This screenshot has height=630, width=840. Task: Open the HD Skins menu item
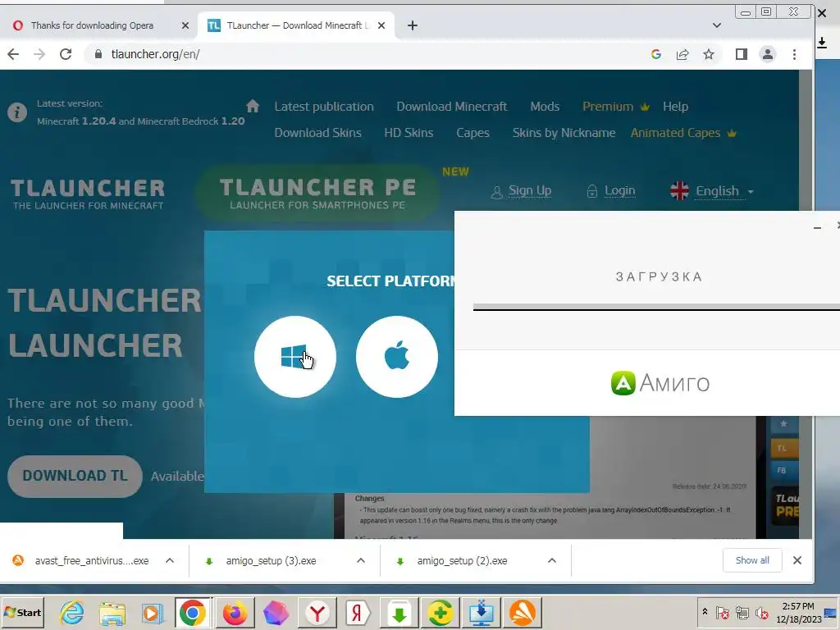pos(409,133)
